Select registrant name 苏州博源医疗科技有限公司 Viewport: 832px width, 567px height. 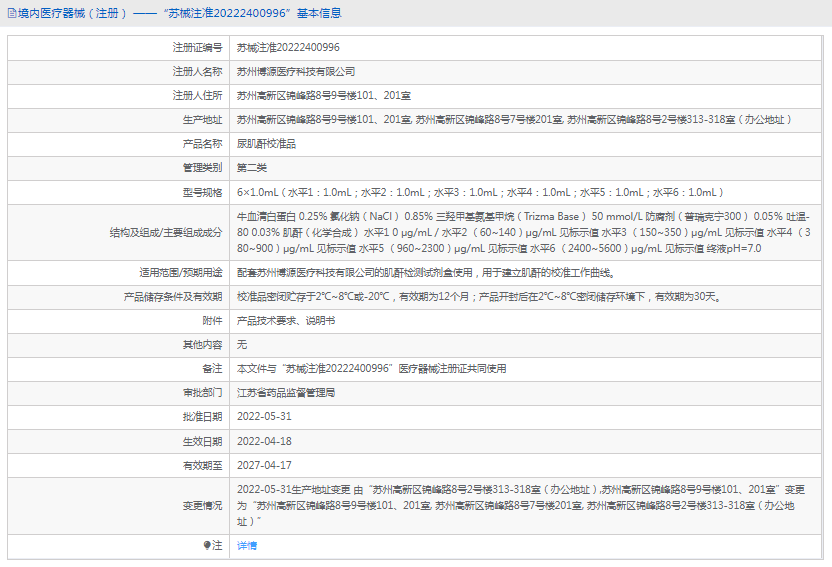296,72
